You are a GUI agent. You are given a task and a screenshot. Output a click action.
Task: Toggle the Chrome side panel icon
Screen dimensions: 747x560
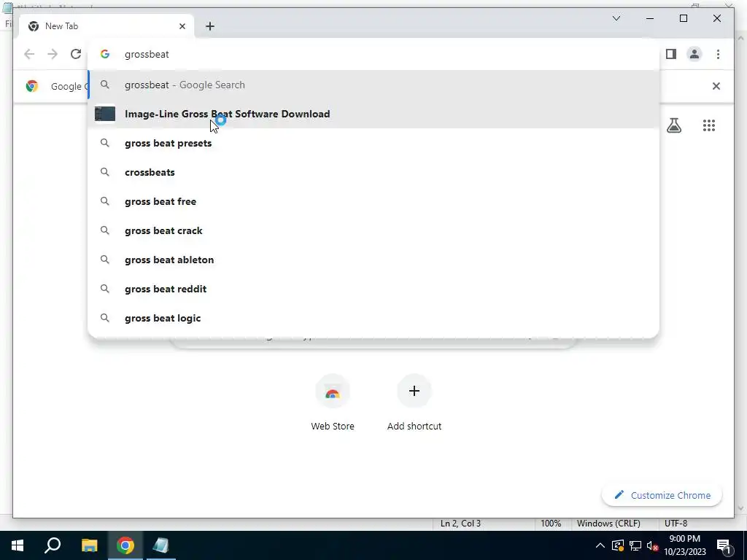coord(671,54)
